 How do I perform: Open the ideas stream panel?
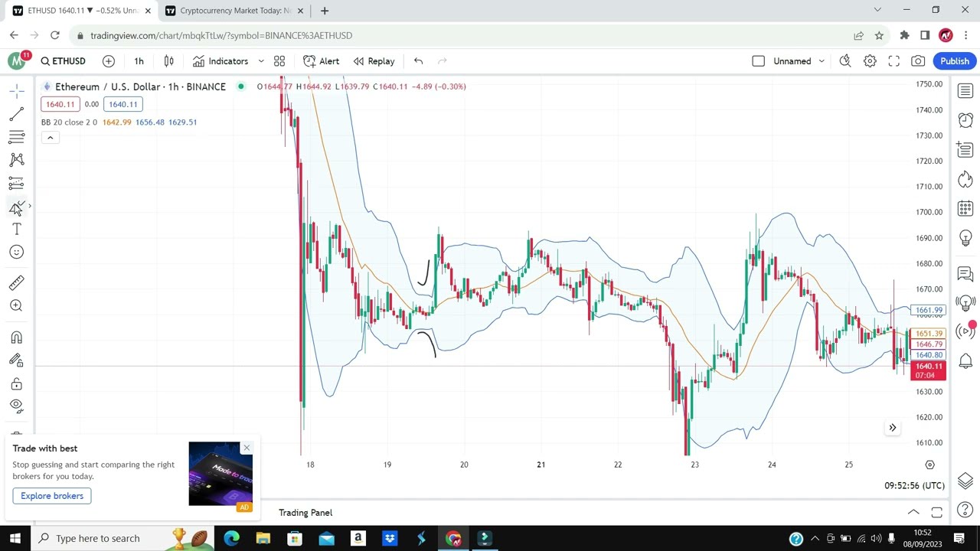965,302
